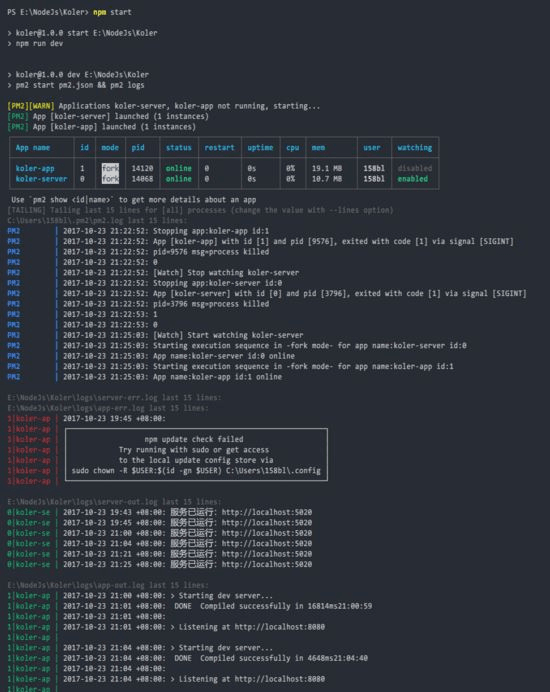The image size is (550, 692).
Task: Click the highlighted 'fork' mode for koler-app
Action: [110, 168]
